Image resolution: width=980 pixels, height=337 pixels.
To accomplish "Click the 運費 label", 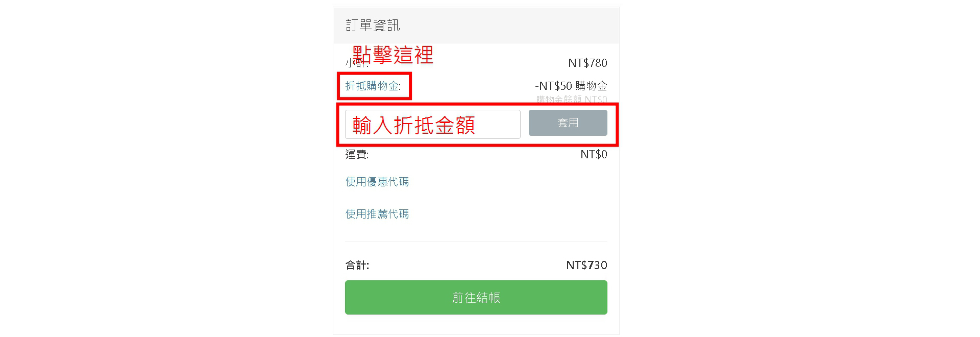I will (x=357, y=154).
